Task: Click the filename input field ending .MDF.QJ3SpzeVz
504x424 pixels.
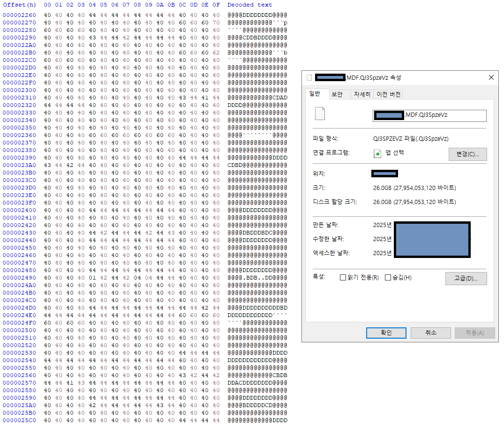Action: click(x=429, y=116)
